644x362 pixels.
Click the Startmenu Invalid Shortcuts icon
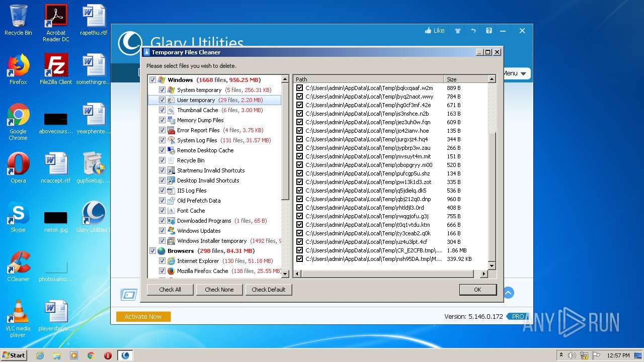tap(171, 170)
